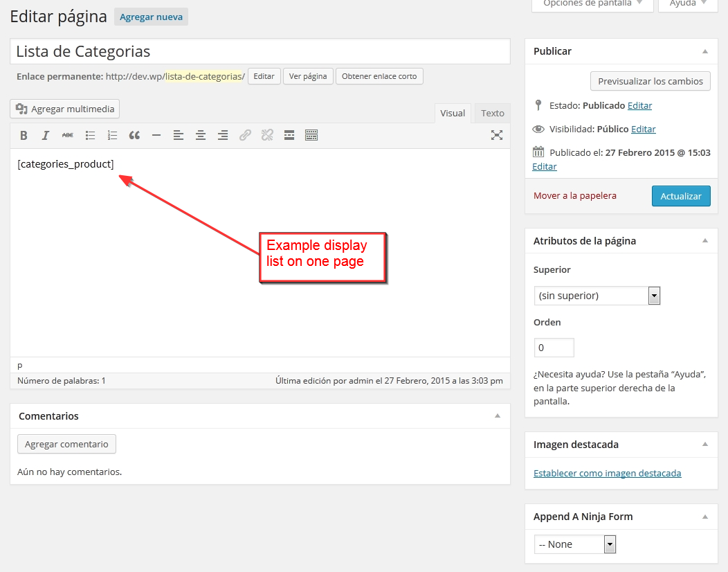Align text right icon
The image size is (728, 572).
223,135
